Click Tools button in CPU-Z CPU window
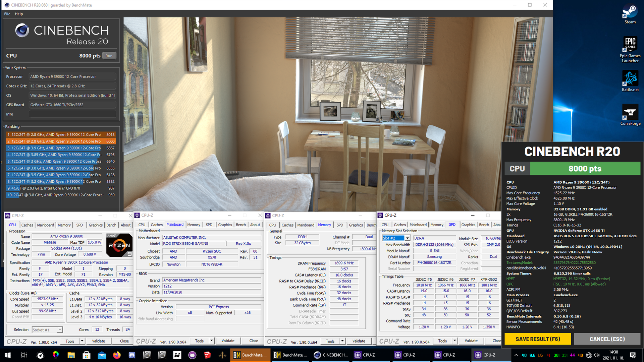This screenshot has height=362, width=644. pyautogui.click(x=70, y=341)
